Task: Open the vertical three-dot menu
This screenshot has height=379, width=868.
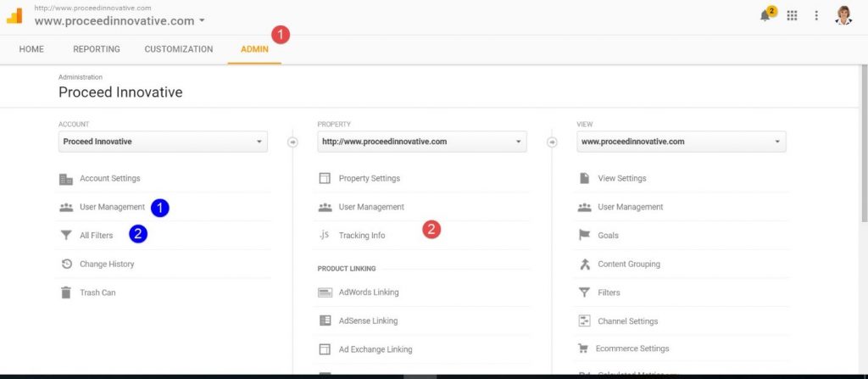Action: coord(816,15)
